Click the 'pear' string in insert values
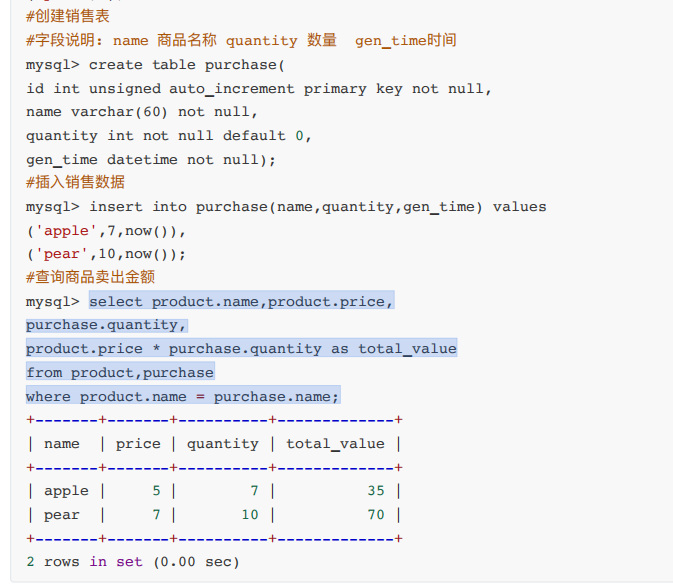The height and width of the screenshot is (585, 673). pos(61,254)
